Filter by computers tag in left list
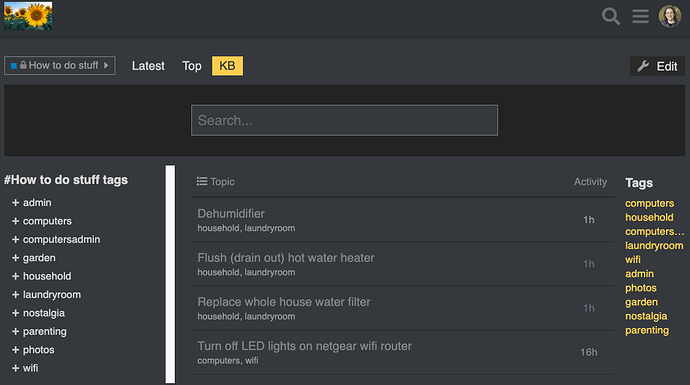This screenshot has width=690, height=385. (47, 221)
